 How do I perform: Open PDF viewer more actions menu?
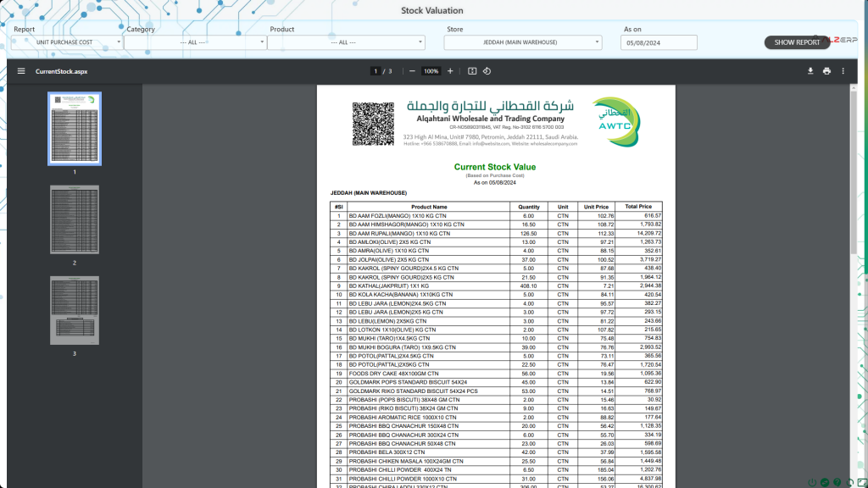(843, 71)
